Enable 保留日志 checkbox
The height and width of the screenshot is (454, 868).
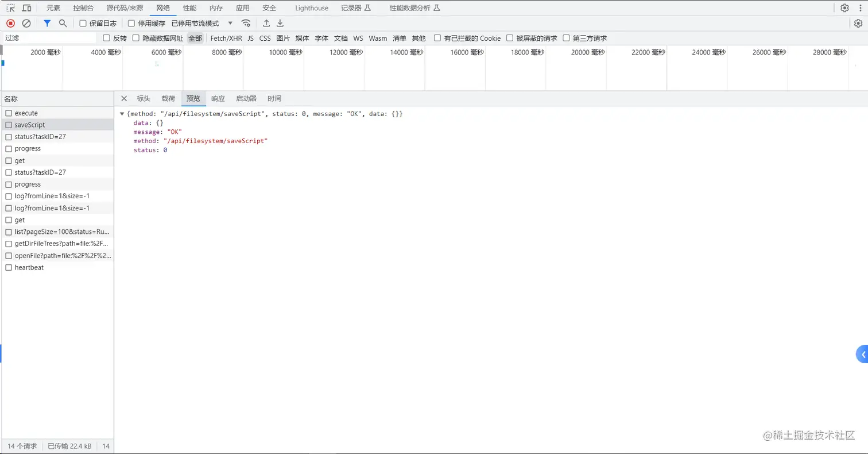coord(83,24)
